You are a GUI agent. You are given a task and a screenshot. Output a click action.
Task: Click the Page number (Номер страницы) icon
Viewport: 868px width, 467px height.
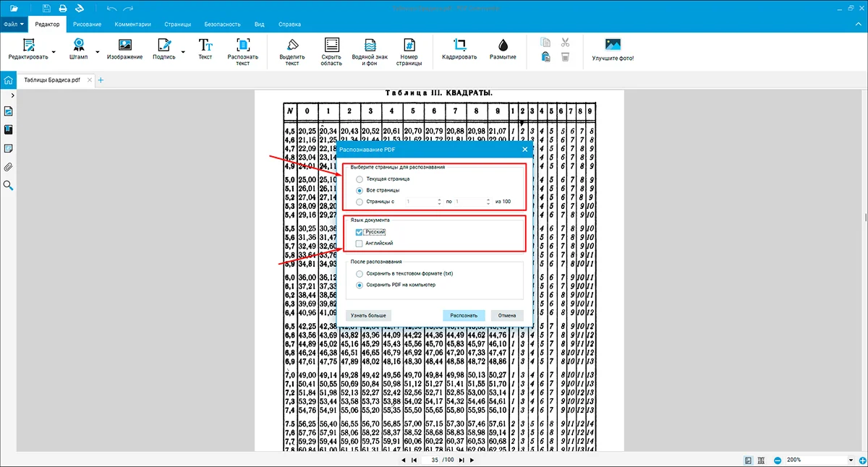pos(409,45)
